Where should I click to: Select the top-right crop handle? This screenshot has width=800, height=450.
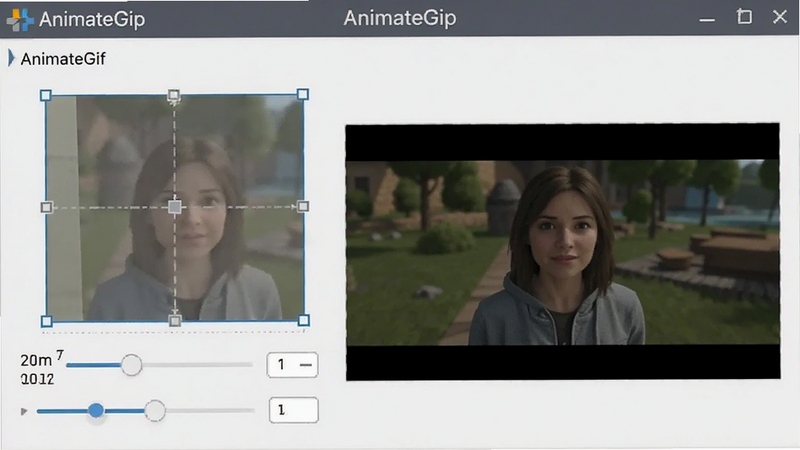pos(303,94)
